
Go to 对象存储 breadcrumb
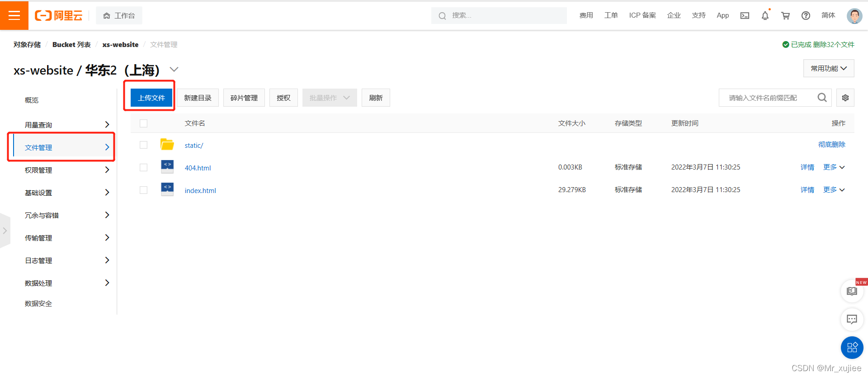[x=27, y=44]
